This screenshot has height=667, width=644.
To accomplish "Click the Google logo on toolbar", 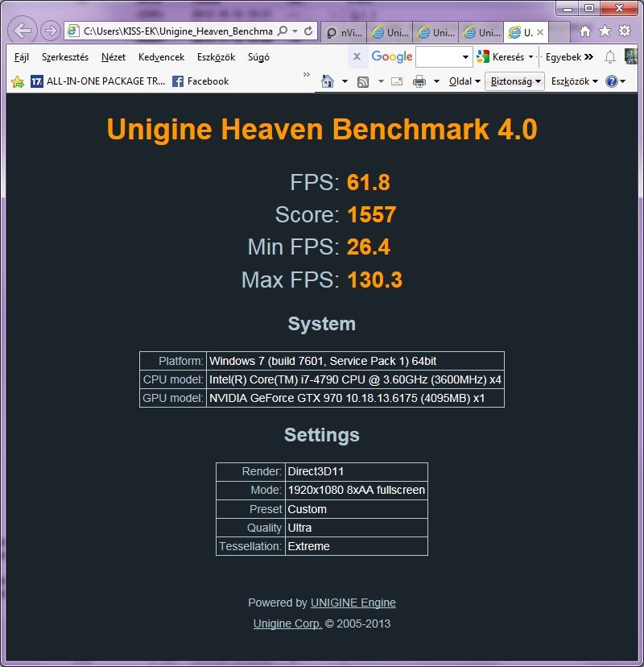I will point(392,56).
